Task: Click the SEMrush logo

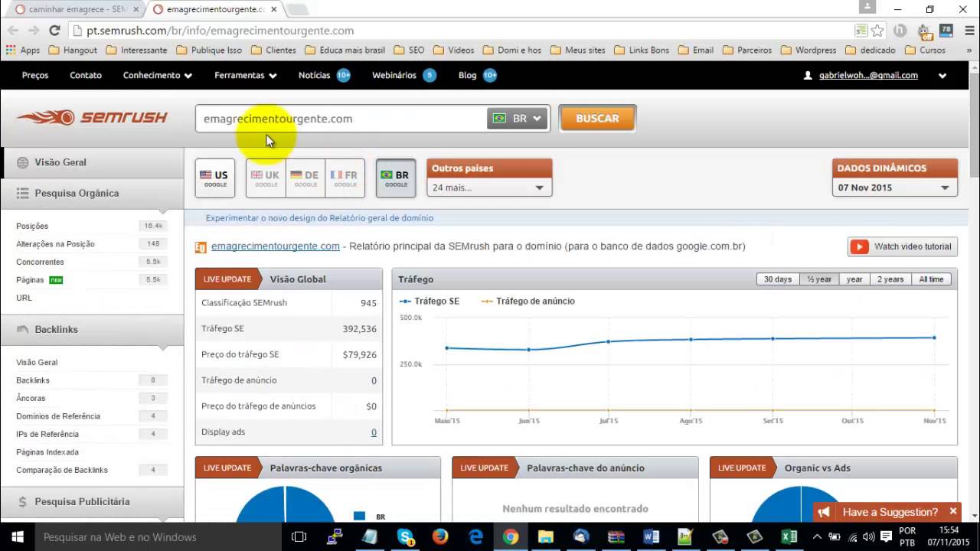Action: tap(92, 118)
